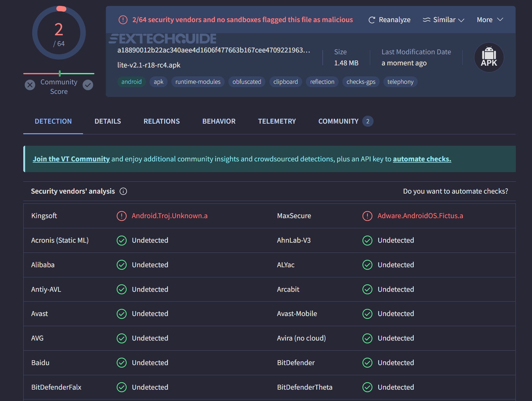Click the MaxSecure detection warning icon
Viewport: 532px width, 401px height.
[x=367, y=216]
